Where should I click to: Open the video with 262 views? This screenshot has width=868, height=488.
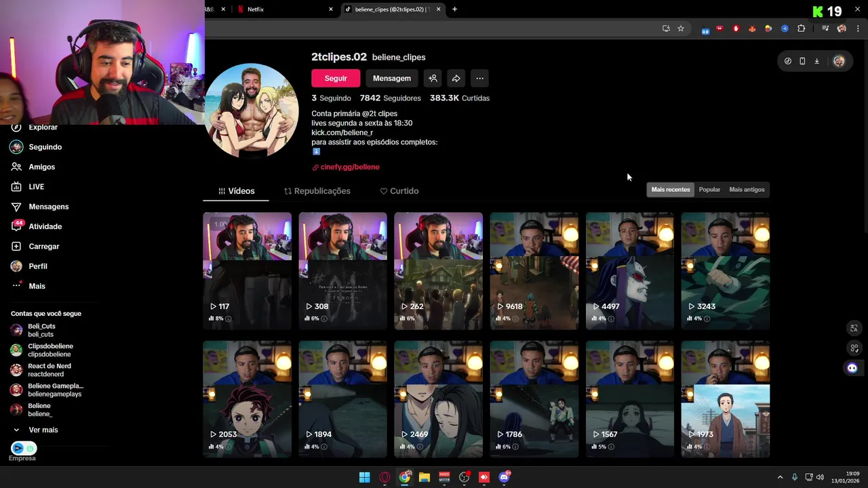(x=439, y=271)
